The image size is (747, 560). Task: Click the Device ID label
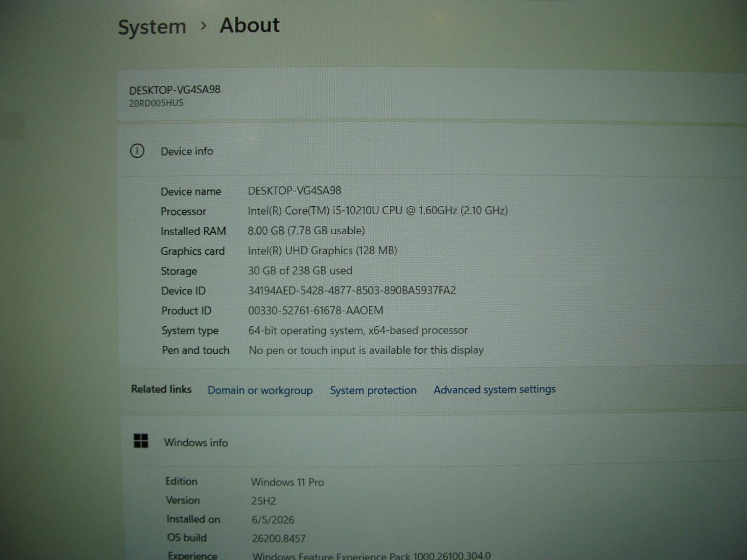(183, 291)
